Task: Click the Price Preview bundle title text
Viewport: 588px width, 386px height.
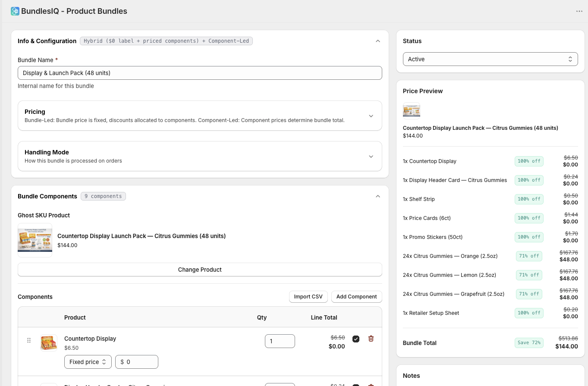Action: pyautogui.click(x=481, y=128)
